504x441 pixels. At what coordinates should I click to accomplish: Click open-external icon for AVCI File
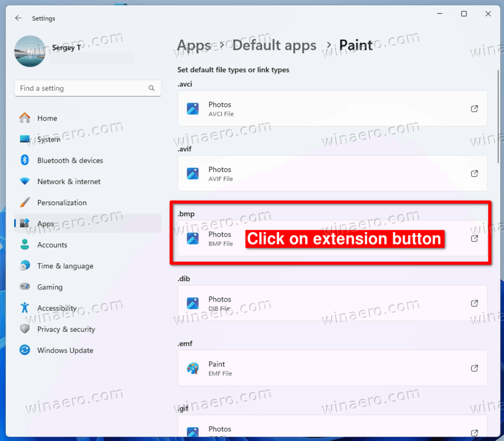pyautogui.click(x=474, y=109)
